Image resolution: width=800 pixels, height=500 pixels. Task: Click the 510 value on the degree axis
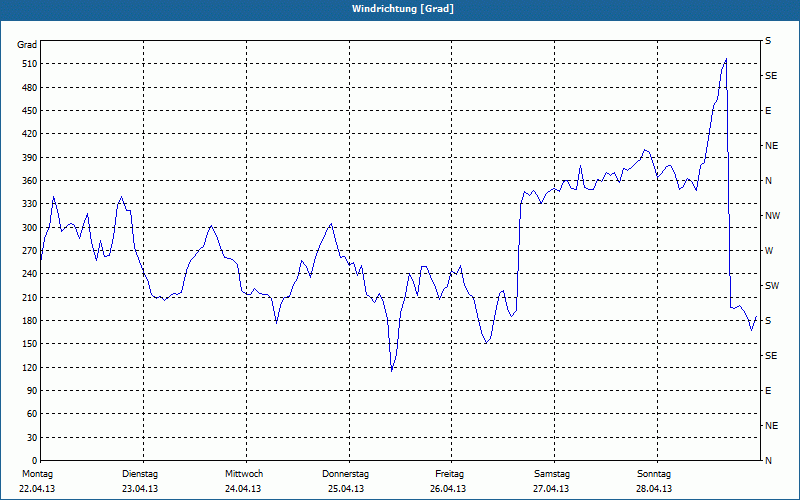30,64
